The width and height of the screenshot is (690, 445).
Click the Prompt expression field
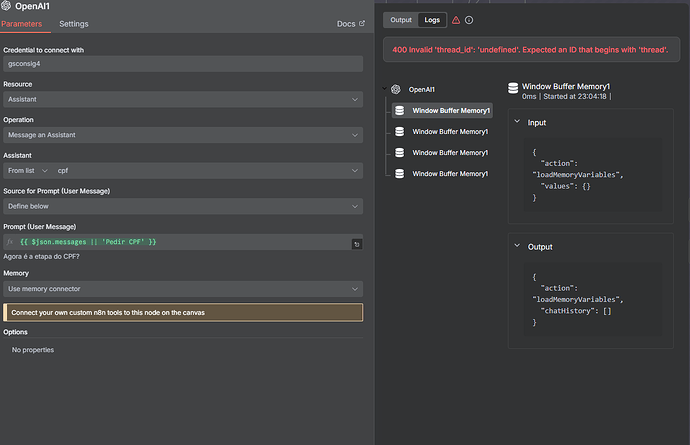pos(183,242)
